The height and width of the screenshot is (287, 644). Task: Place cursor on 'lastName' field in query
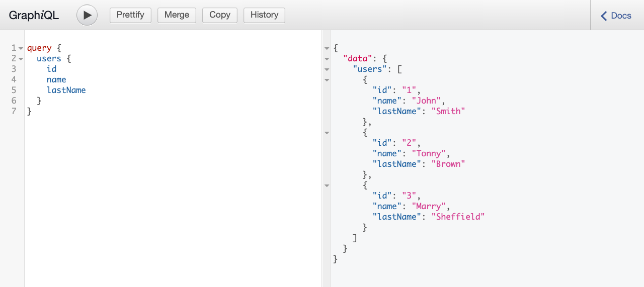click(x=66, y=90)
